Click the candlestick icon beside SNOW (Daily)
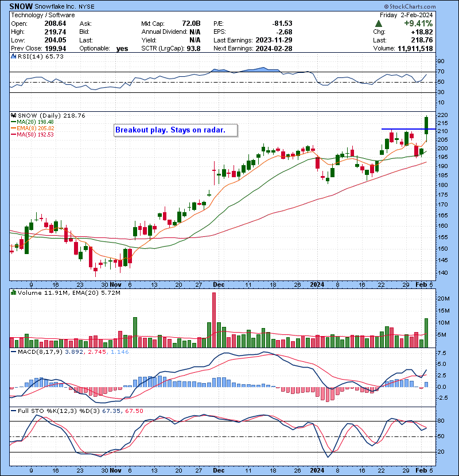This screenshot has height=476, width=459. tap(14, 115)
